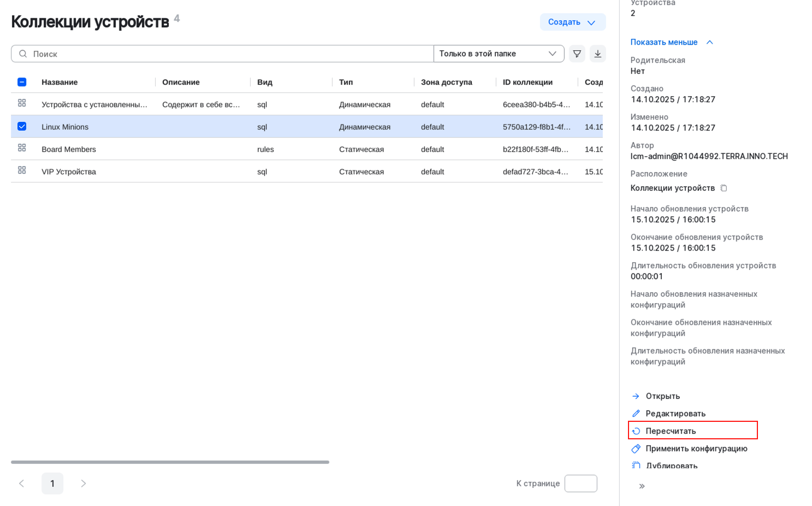Copy location using the copy icon
Viewport: 812px width, 506px height.
tap(724, 188)
